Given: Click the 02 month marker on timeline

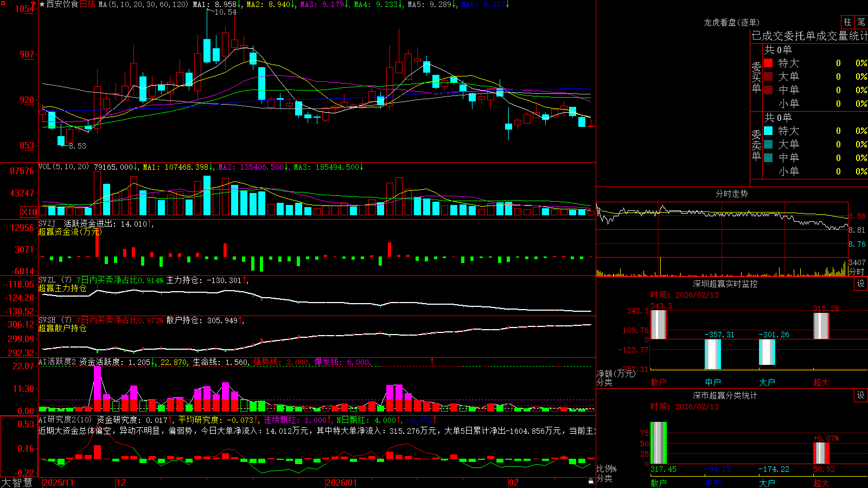Looking at the screenshot, I should [x=514, y=483].
